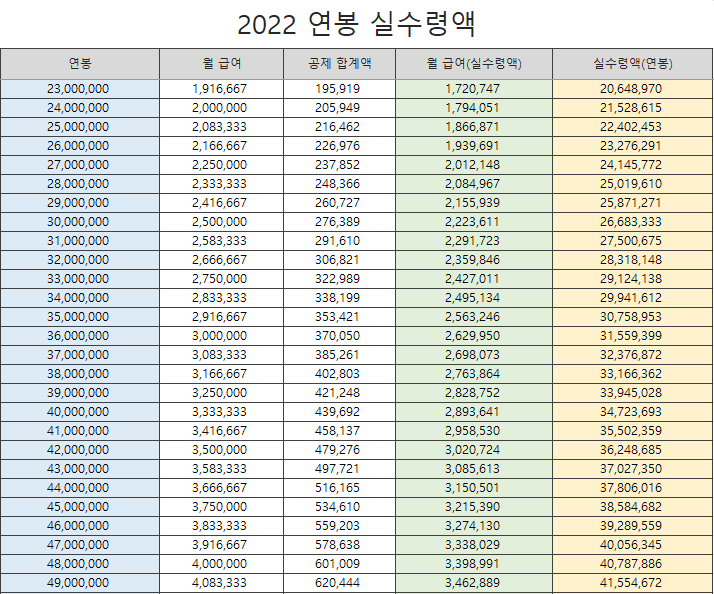Select the 35,000,000 salary cell
Viewport: 714px width, 594px height.
click(80, 317)
